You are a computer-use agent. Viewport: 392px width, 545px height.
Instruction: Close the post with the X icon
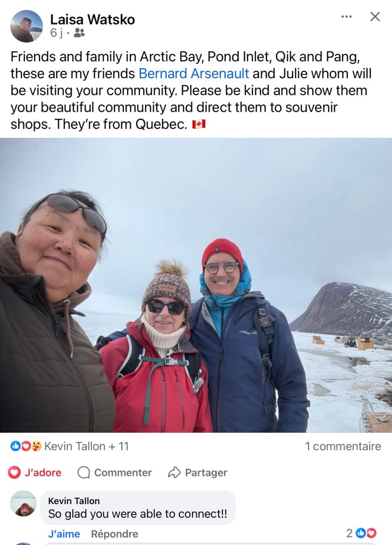(x=375, y=16)
